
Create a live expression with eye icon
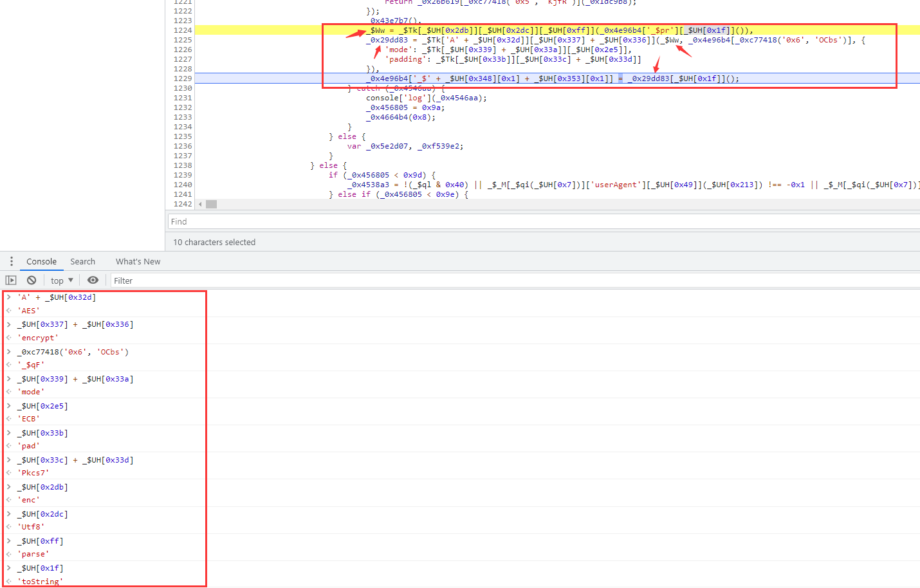[93, 280]
